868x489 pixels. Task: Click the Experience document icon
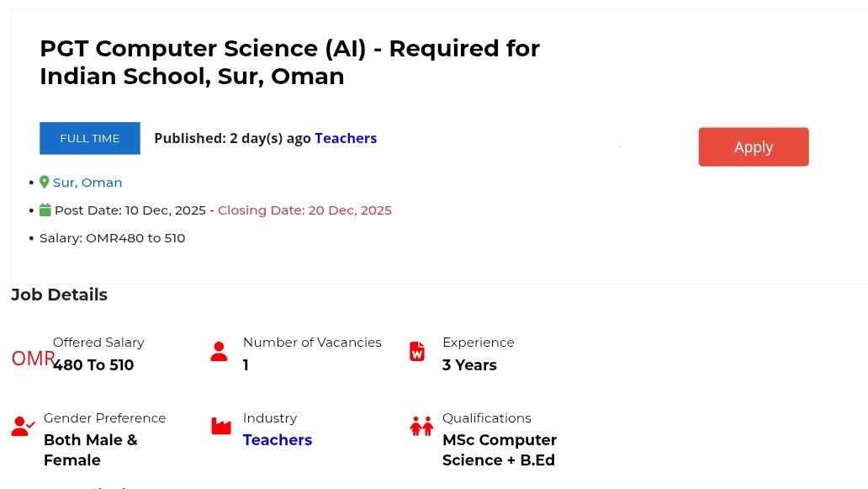pyautogui.click(x=417, y=352)
